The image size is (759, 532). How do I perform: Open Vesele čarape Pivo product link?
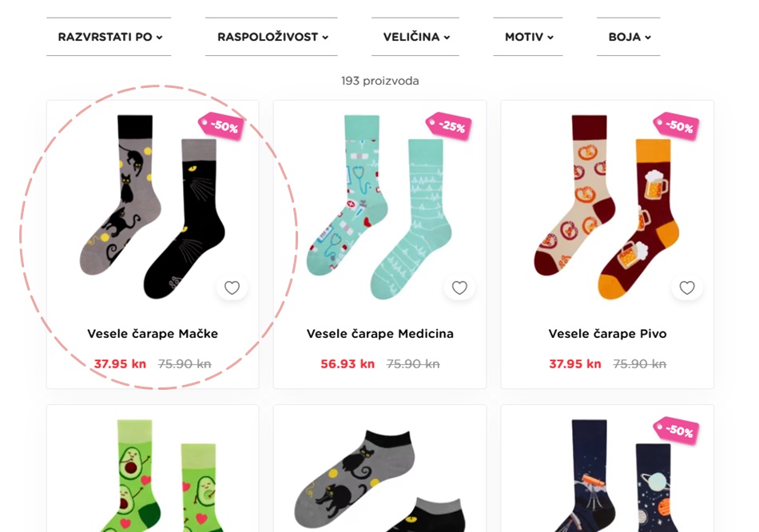pos(607,334)
